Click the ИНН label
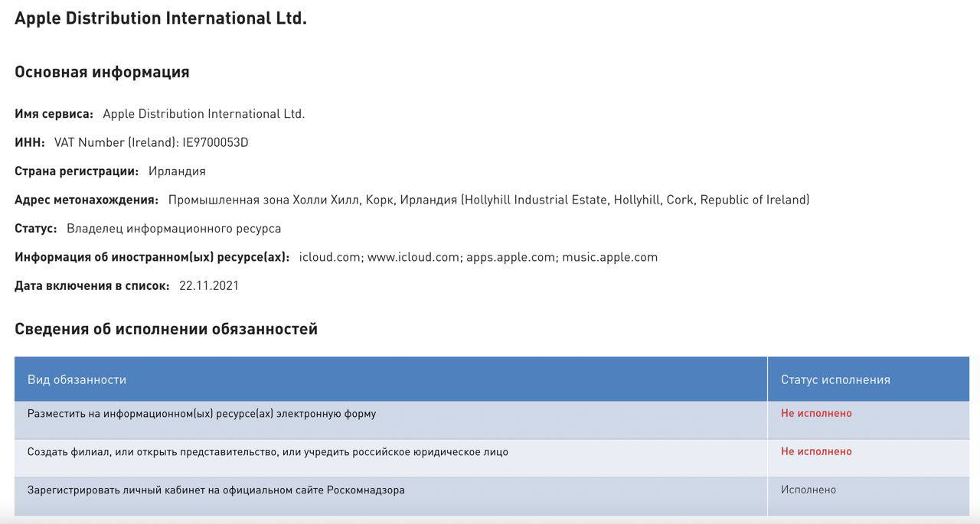This screenshot has width=980, height=524. point(30,142)
